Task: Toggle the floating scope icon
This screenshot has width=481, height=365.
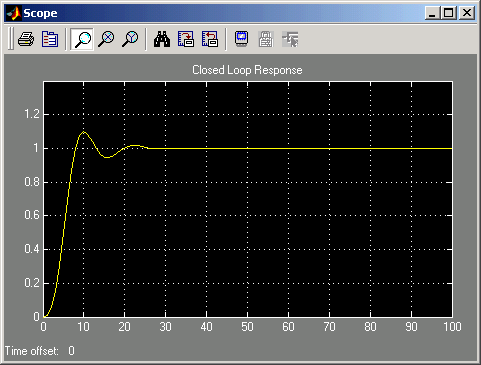Action: pyautogui.click(x=241, y=39)
